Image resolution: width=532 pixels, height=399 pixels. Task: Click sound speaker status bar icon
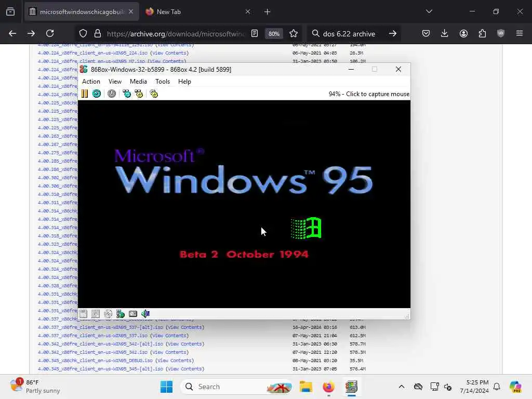pos(145,314)
